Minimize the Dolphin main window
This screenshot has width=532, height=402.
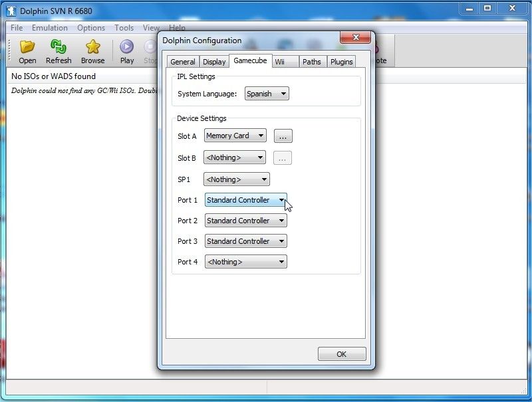point(469,9)
